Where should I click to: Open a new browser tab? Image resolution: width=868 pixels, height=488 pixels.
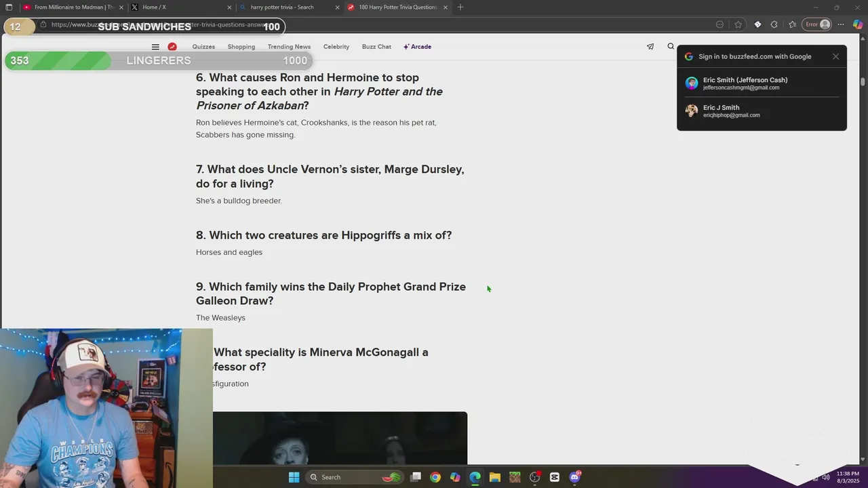tap(460, 7)
